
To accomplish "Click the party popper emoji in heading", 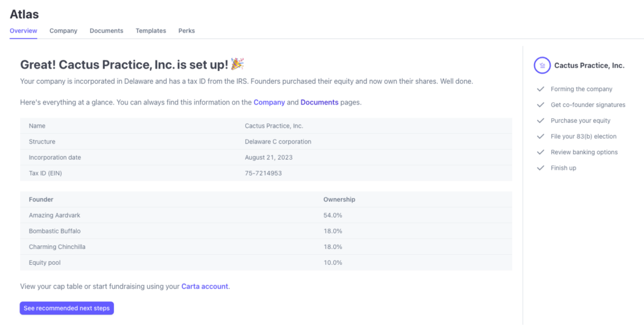I will point(237,64).
